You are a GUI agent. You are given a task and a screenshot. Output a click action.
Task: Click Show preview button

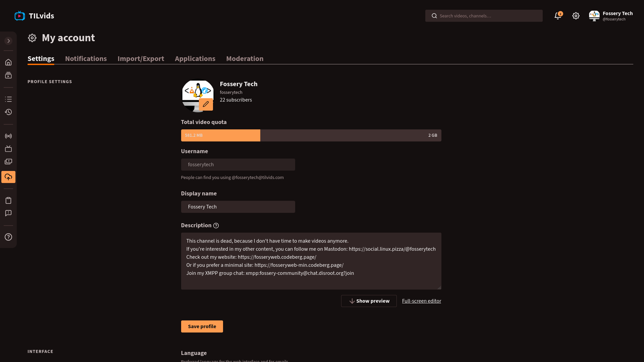(369, 301)
